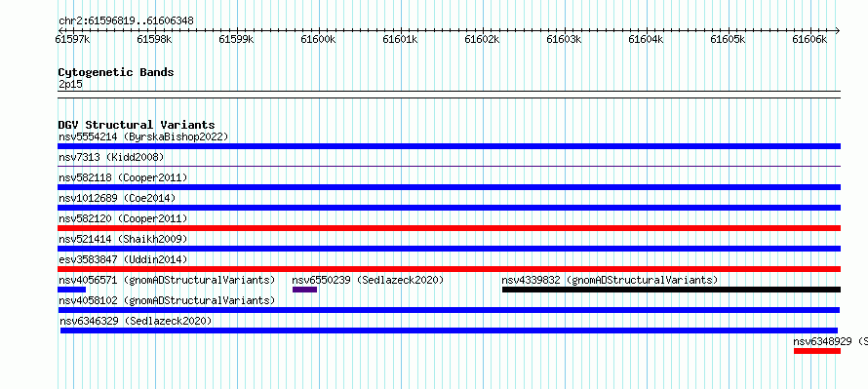The height and width of the screenshot is (389, 868).
Task: Click the 61598k ruler position
Action: (155, 39)
